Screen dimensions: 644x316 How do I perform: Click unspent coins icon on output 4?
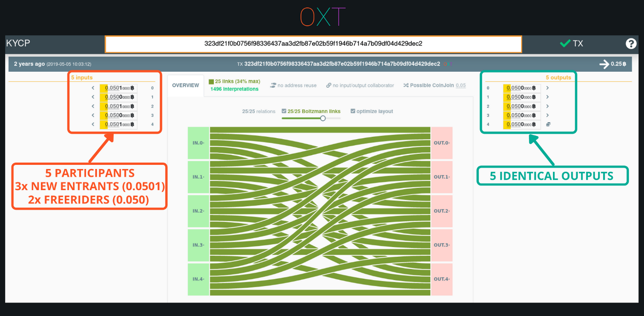coord(548,124)
